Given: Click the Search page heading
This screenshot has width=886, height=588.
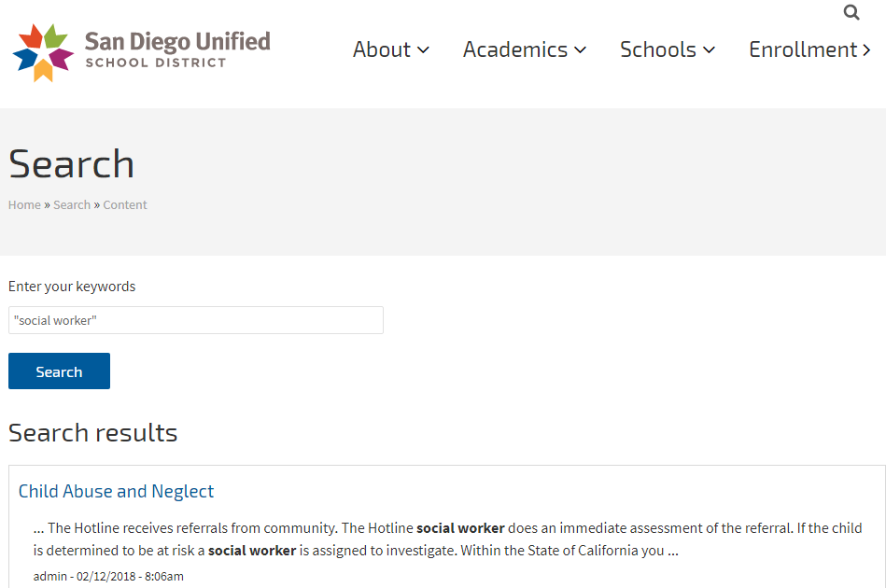Looking at the screenshot, I should (x=72, y=164).
